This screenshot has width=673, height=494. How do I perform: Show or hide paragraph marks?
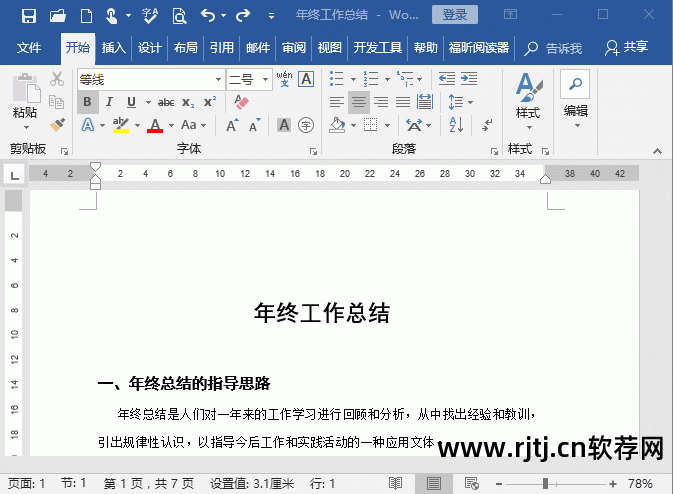pyautogui.click(x=487, y=125)
